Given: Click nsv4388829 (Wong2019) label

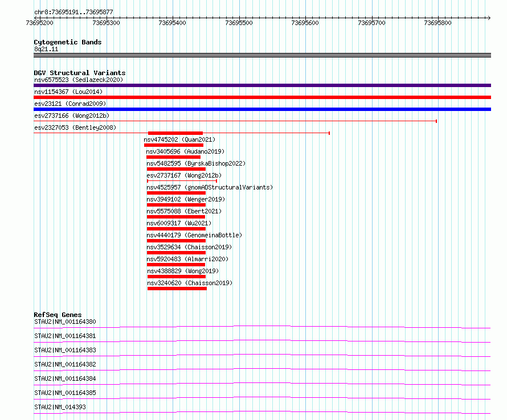Looking at the screenshot, I should 183,271.
